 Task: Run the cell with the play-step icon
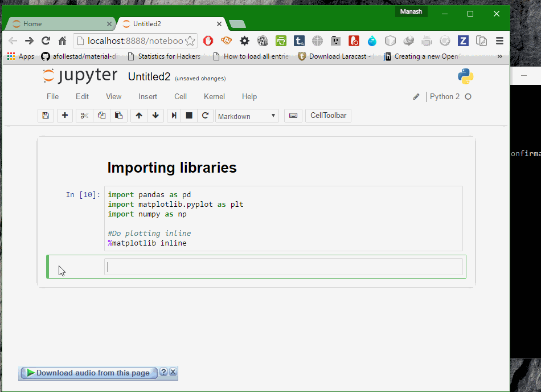coord(174,116)
